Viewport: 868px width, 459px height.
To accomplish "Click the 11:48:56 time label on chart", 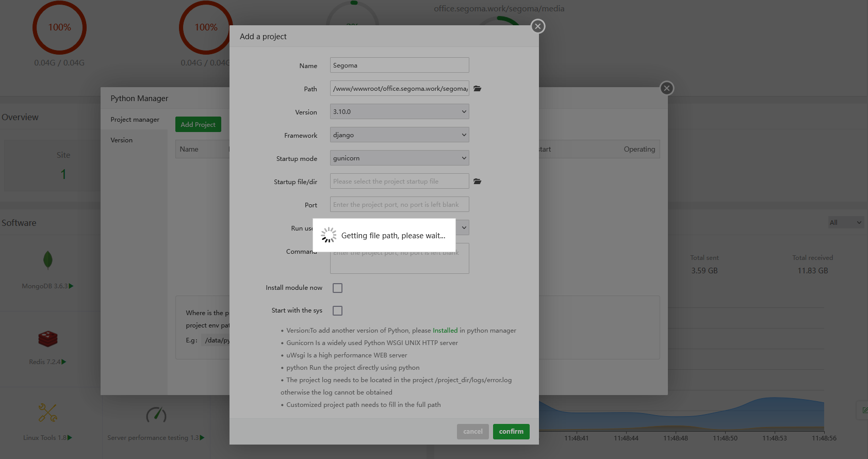I will (824, 438).
